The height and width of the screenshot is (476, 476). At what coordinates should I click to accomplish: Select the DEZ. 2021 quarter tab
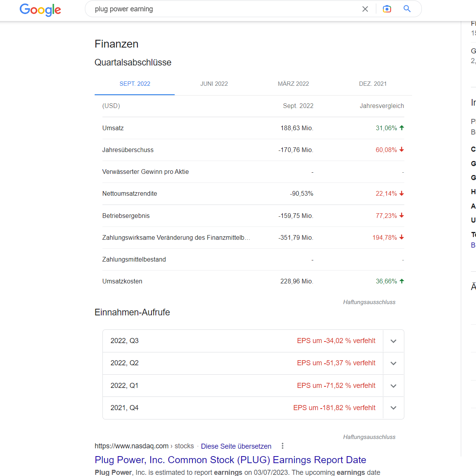coord(373,84)
